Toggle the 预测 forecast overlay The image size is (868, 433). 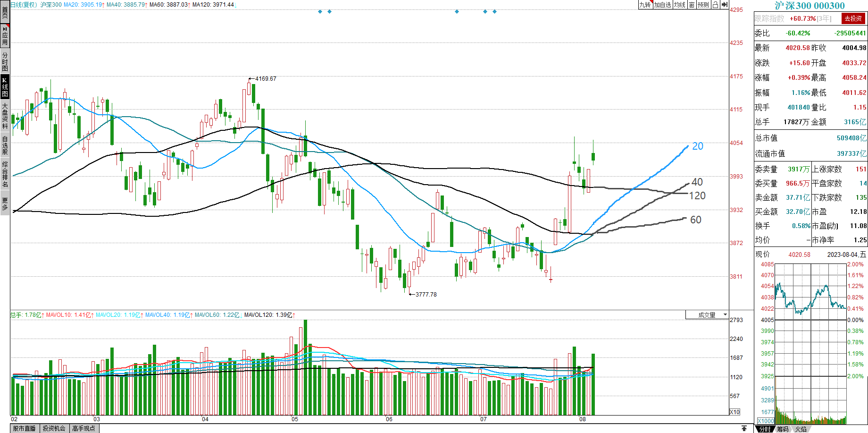coord(703,5)
